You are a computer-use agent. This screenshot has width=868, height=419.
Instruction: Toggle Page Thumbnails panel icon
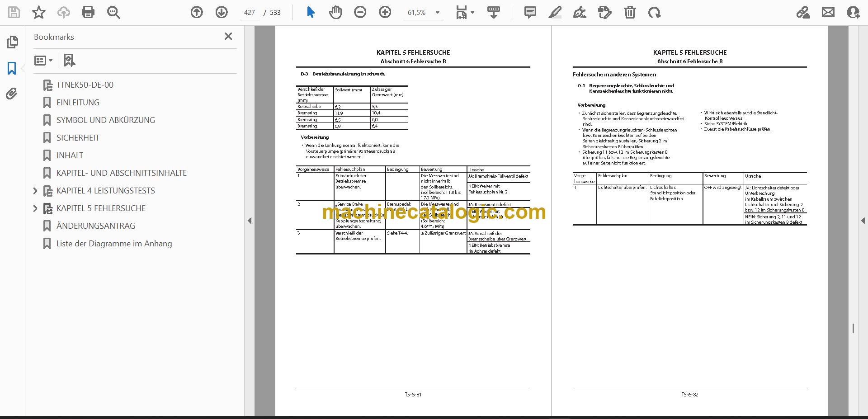[12, 42]
